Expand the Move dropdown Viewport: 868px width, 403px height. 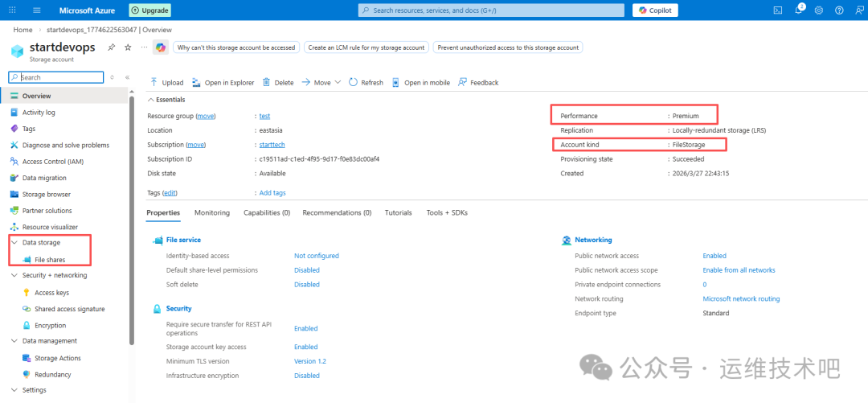[338, 82]
